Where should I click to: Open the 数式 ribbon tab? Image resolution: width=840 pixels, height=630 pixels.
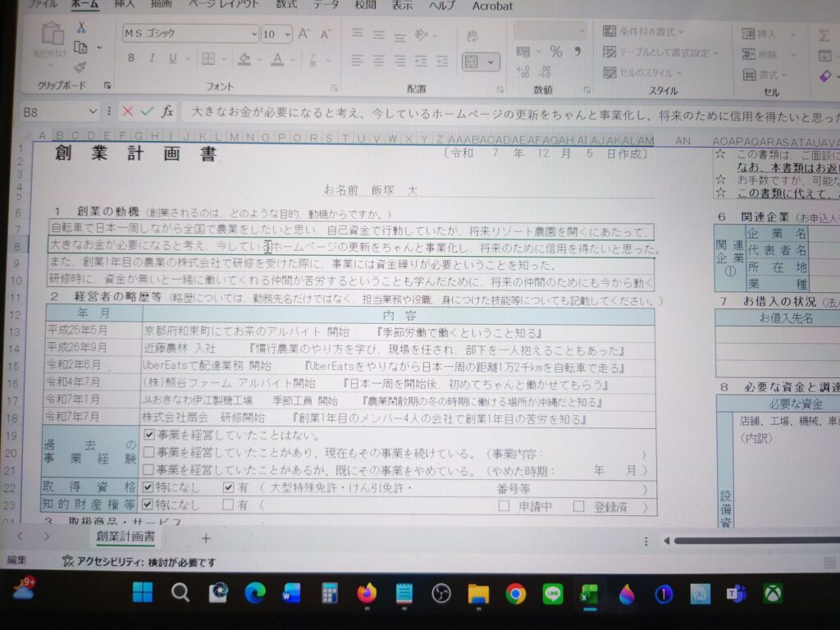click(286, 6)
